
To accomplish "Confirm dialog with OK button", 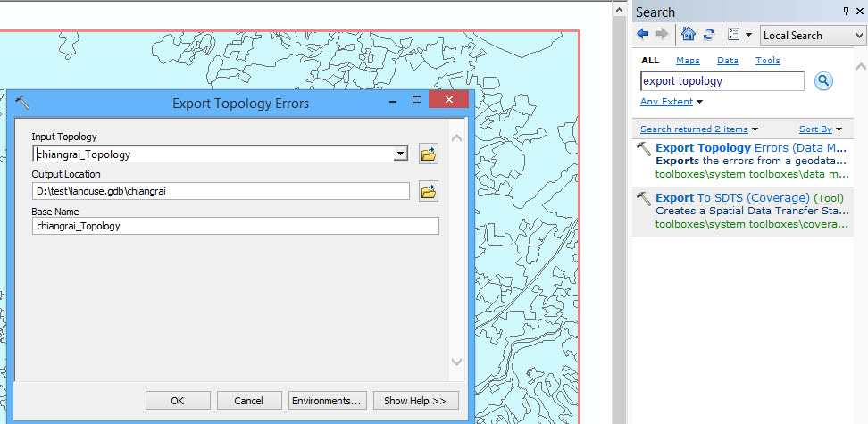I will pos(178,401).
